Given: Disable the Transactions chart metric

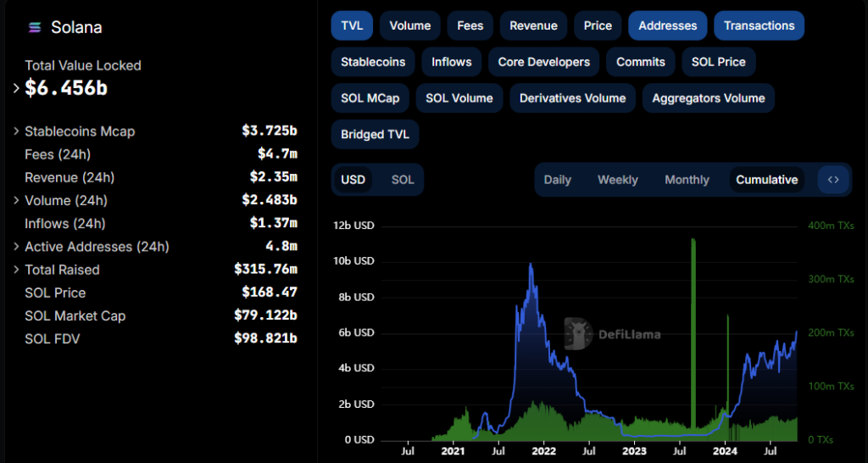Looking at the screenshot, I should (x=759, y=25).
